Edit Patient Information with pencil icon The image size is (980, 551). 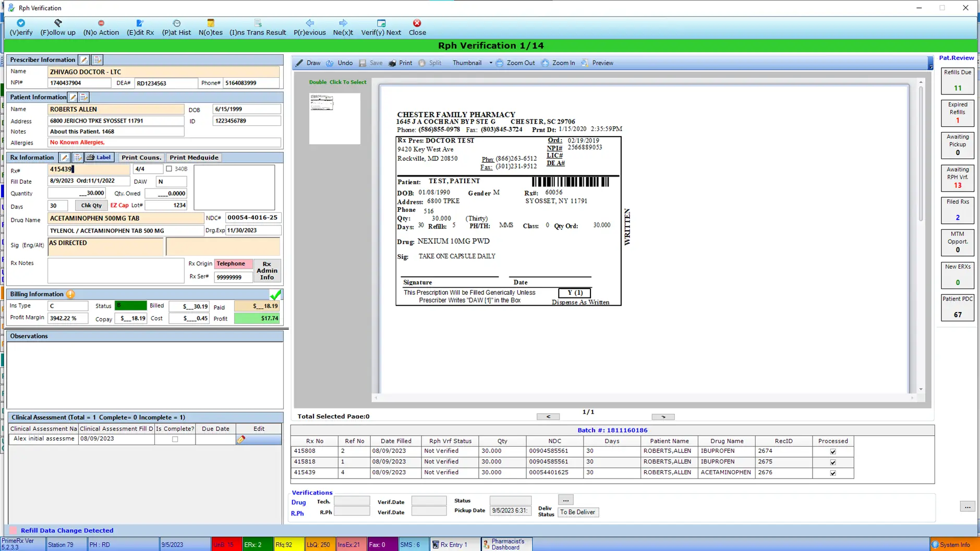point(74,97)
